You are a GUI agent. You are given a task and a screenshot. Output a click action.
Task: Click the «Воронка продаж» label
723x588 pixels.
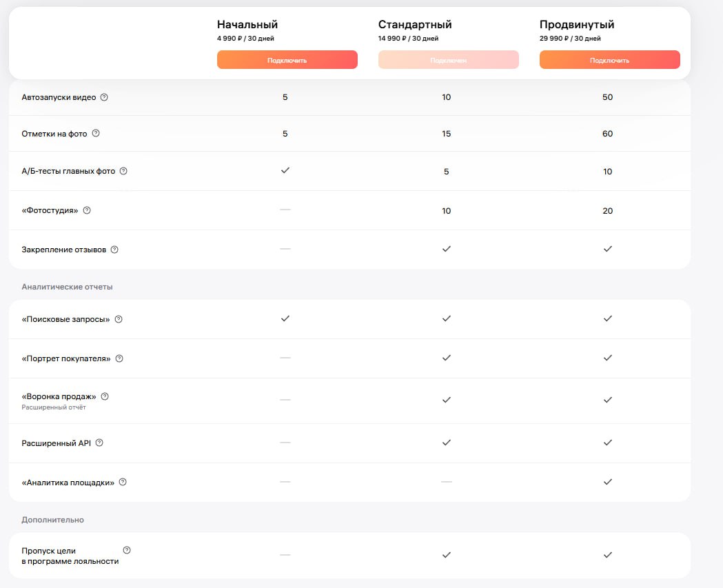(59, 396)
